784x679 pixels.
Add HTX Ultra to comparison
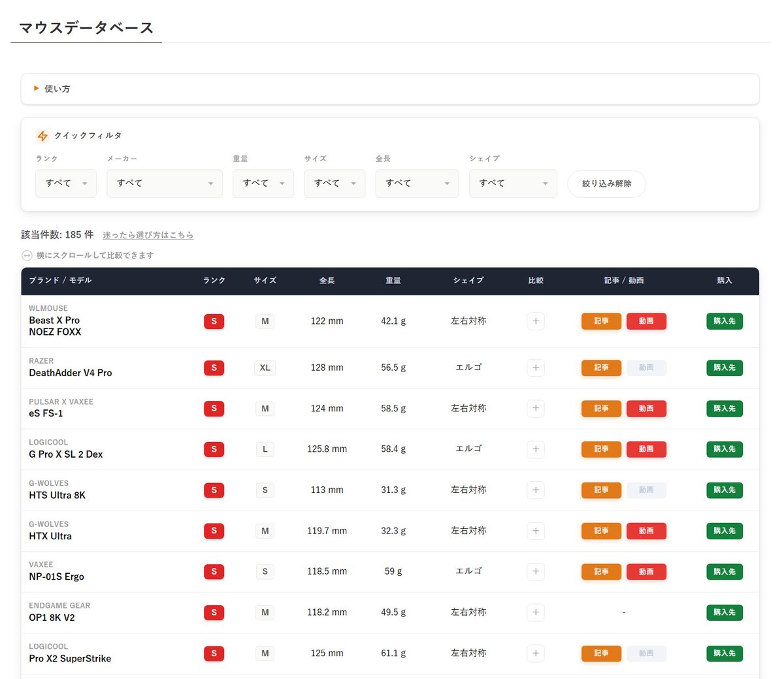(x=536, y=531)
